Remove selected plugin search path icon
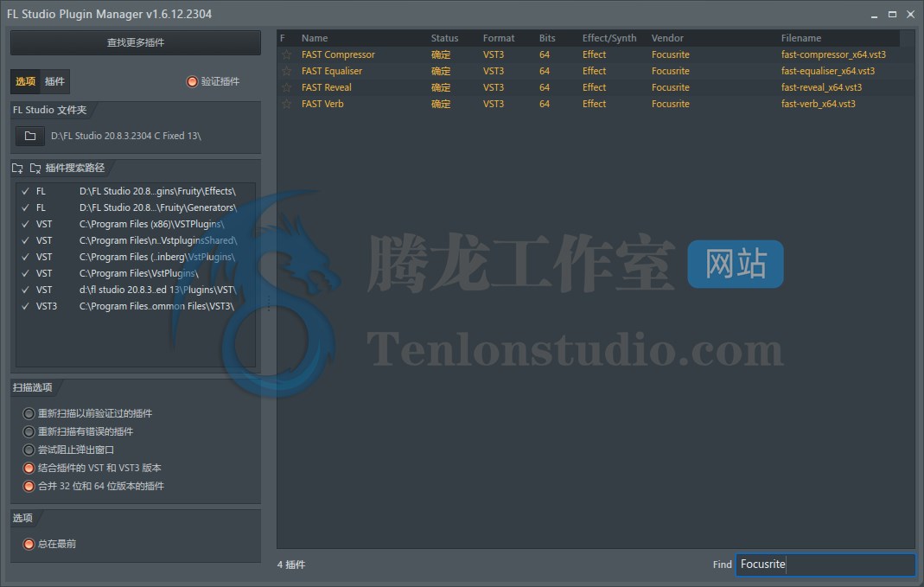This screenshot has height=587, width=924. pos(35,169)
